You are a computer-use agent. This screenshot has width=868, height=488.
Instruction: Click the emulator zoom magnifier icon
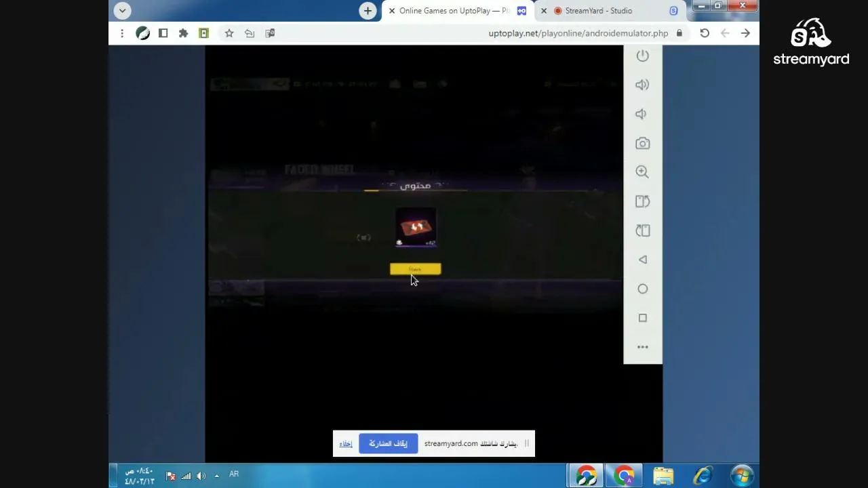(642, 172)
